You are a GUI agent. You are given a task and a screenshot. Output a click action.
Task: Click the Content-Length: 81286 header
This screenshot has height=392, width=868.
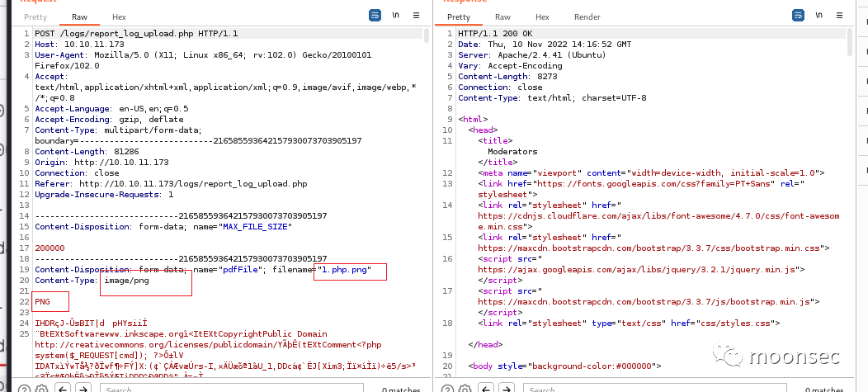[87, 152]
